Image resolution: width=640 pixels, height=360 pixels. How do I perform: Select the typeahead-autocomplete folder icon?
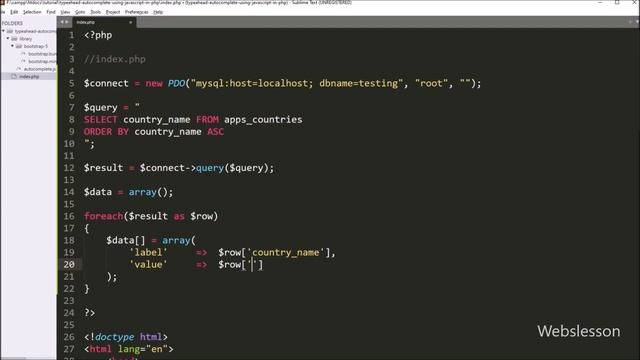pyautogui.click(x=10, y=31)
